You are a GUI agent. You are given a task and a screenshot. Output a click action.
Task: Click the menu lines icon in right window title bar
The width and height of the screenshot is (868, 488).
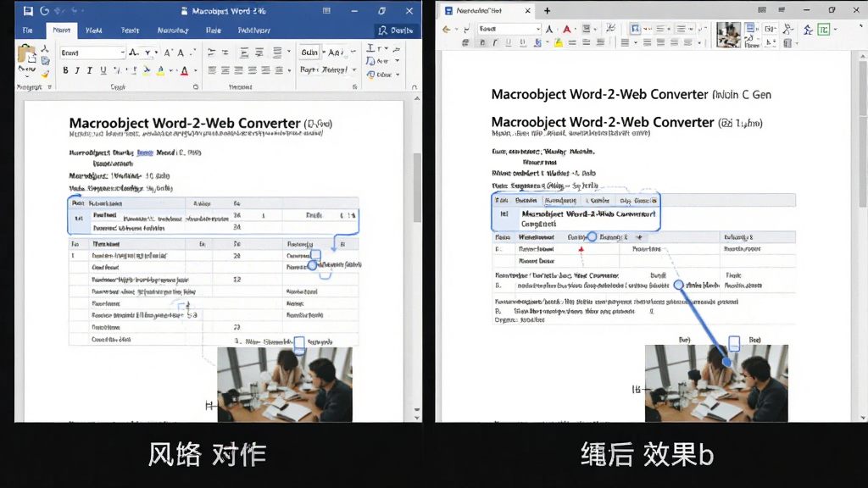click(x=781, y=10)
